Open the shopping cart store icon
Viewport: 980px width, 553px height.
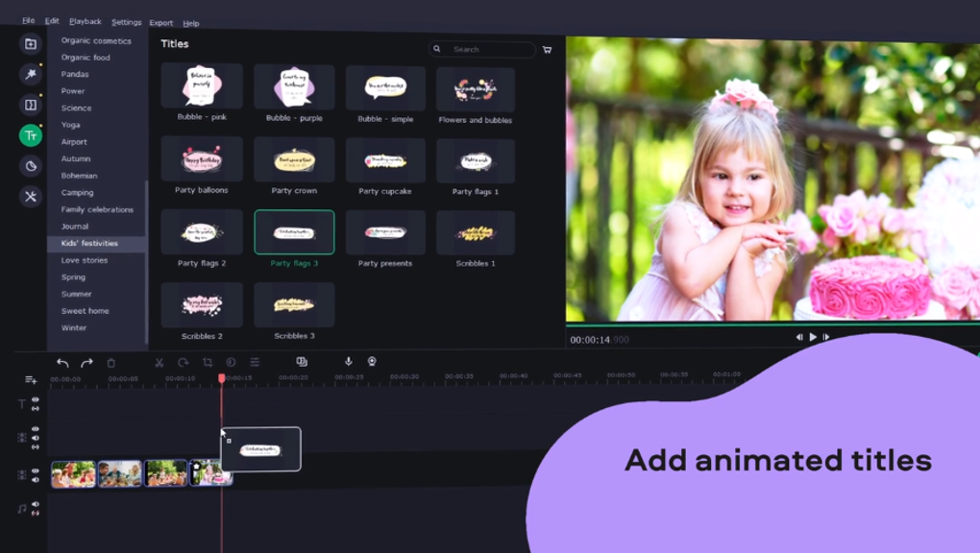(x=547, y=49)
